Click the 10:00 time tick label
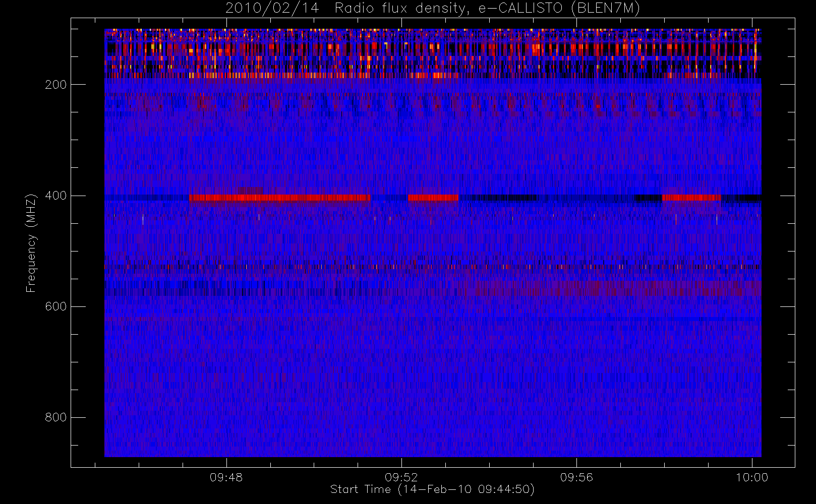The height and width of the screenshot is (504, 816). click(752, 477)
